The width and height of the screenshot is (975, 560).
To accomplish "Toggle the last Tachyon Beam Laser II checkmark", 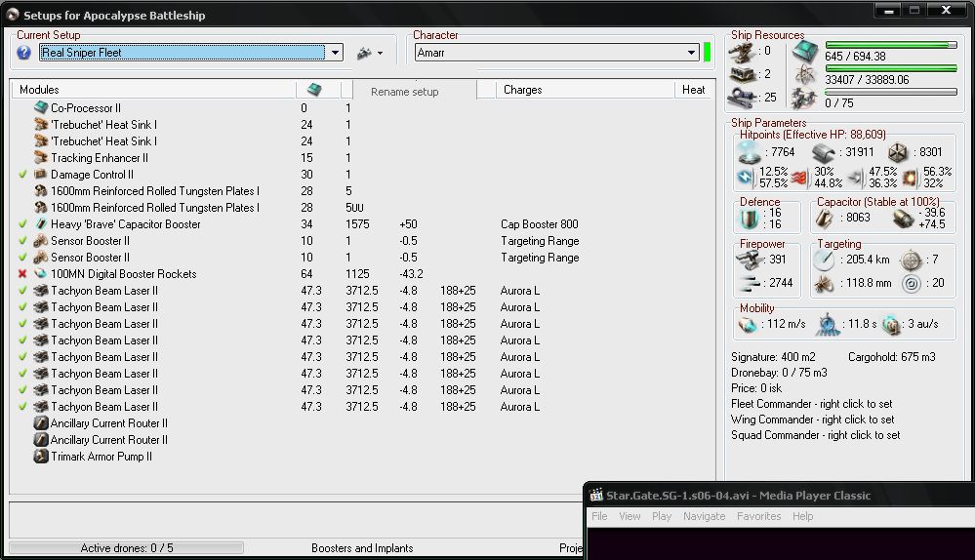I will 23,407.
